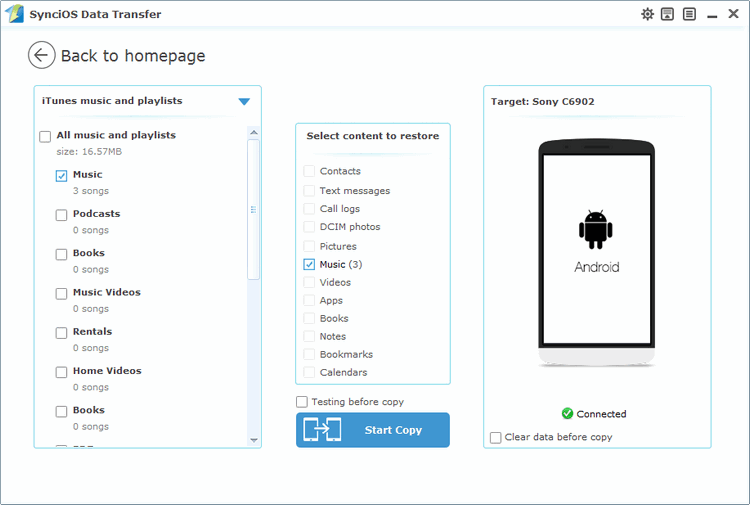
Task: Click the device transfer icon on Start Copy
Action: tap(322, 429)
